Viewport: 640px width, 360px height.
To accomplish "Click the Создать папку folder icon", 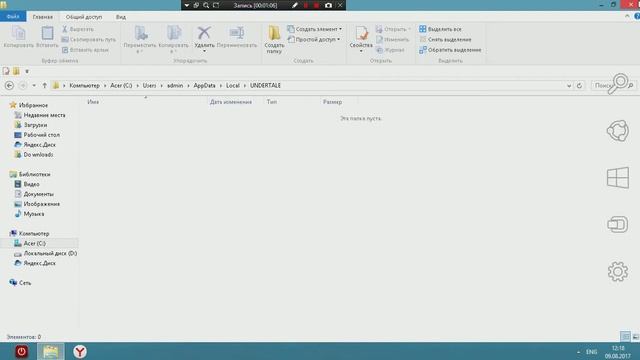I will coord(274,33).
